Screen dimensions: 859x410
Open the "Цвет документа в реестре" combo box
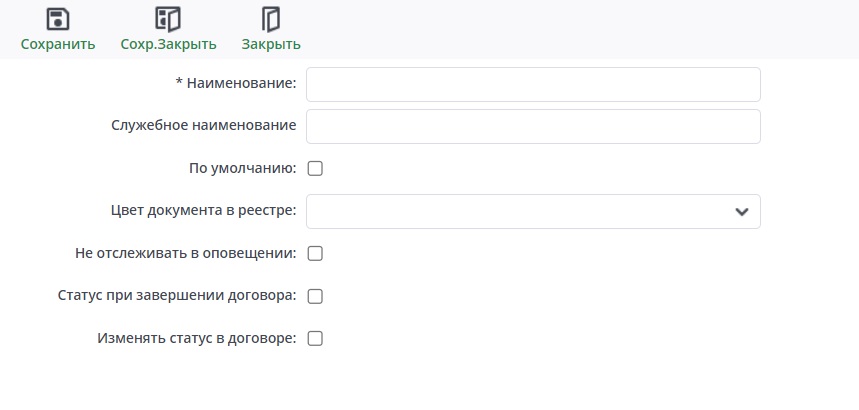(520, 212)
